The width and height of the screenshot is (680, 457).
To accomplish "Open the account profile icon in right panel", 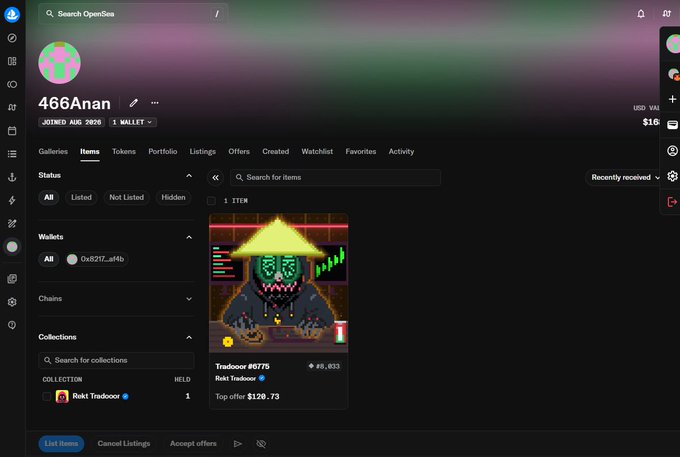I will [672, 150].
